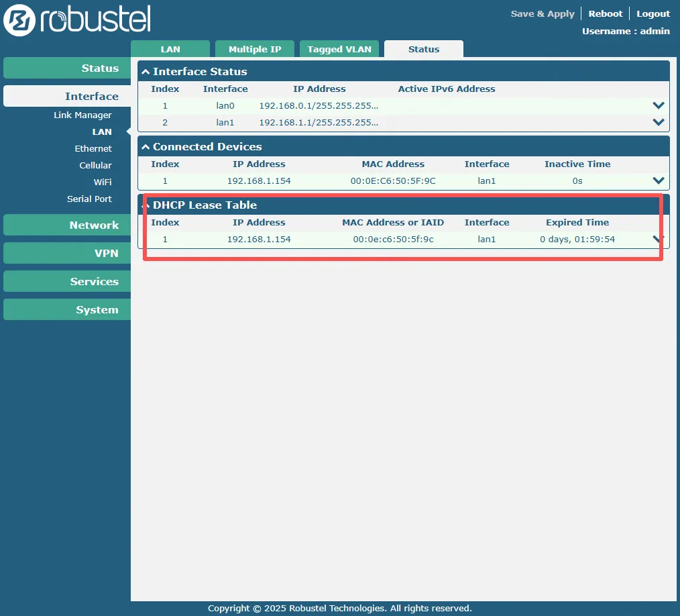Collapse the Connected Devices section caret

146,147
